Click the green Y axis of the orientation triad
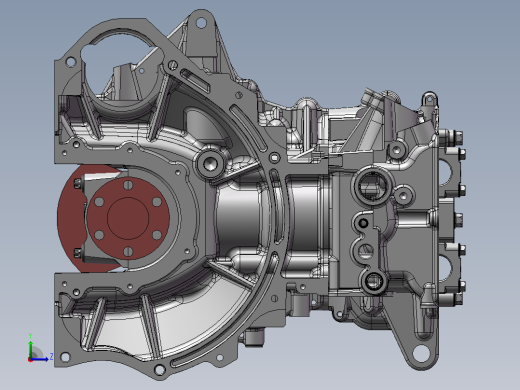This screenshot has width=520, height=390. [x=30, y=349]
